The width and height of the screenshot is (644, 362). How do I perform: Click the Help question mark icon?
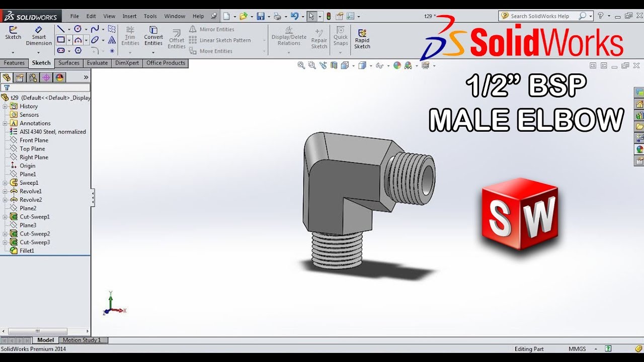coord(600,16)
